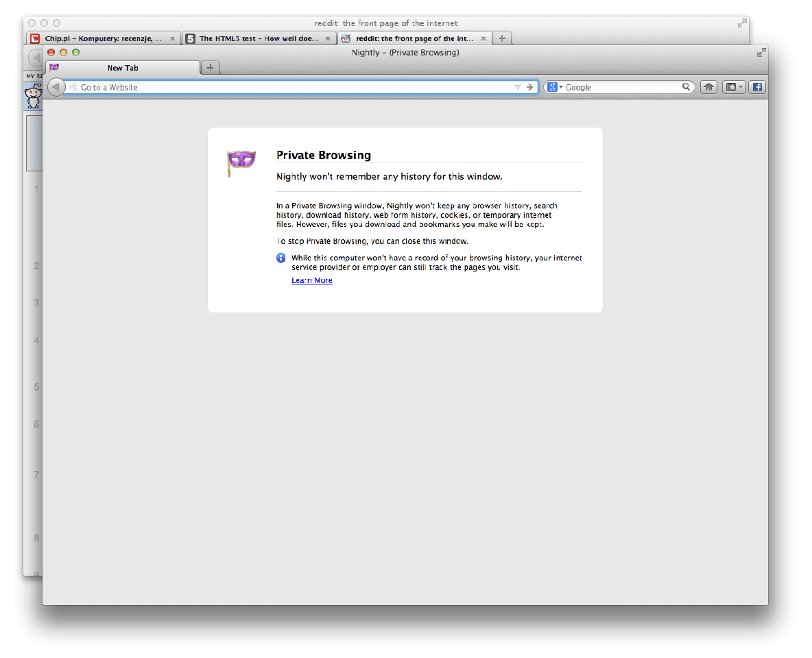Viewport: 812px width, 658px height.
Task: Click the Back arrow in Private Browsing window
Action: (56, 87)
